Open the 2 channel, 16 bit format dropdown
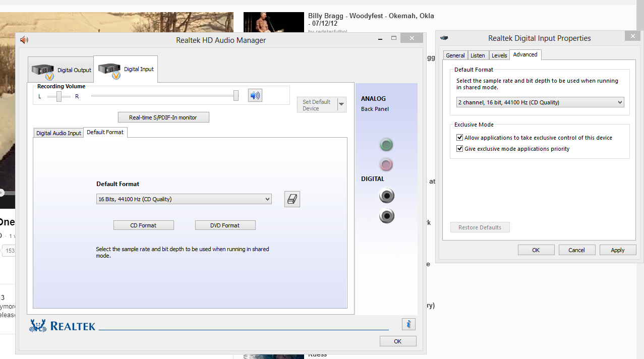This screenshot has height=359, width=644. [540, 102]
